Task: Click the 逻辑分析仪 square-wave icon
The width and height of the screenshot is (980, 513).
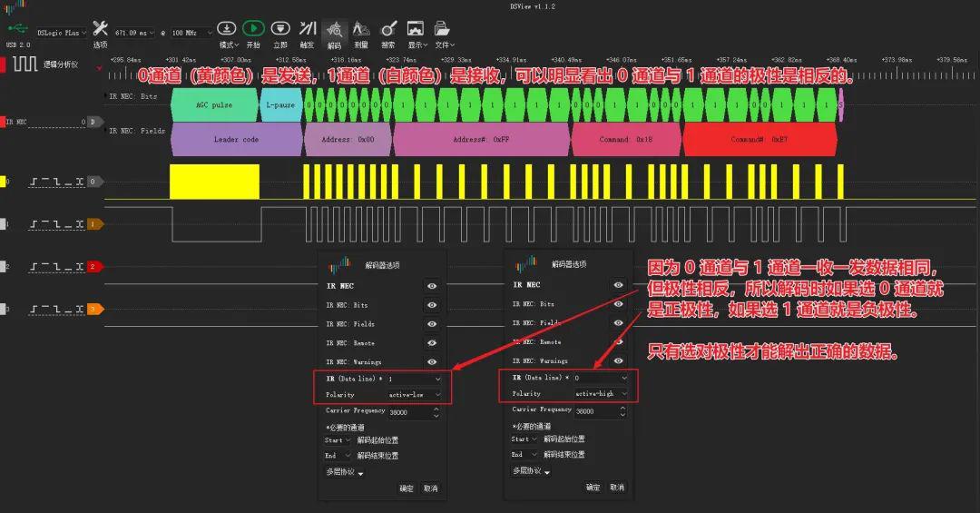Action: point(25,64)
